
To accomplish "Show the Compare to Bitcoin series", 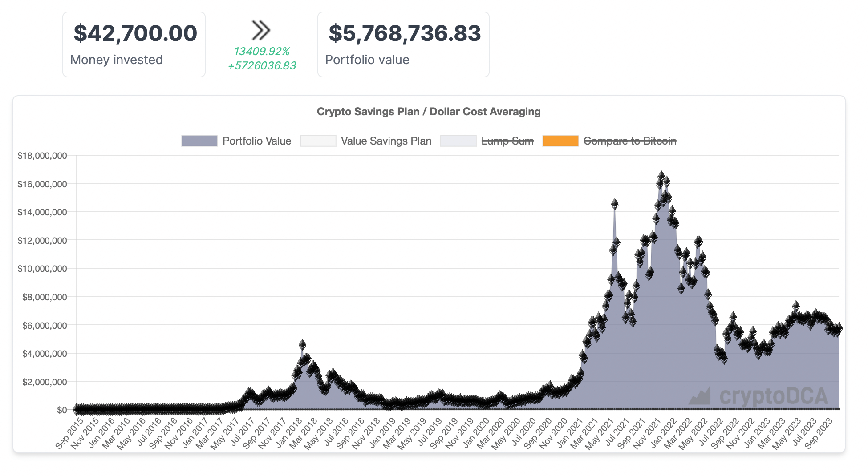I will coord(629,141).
